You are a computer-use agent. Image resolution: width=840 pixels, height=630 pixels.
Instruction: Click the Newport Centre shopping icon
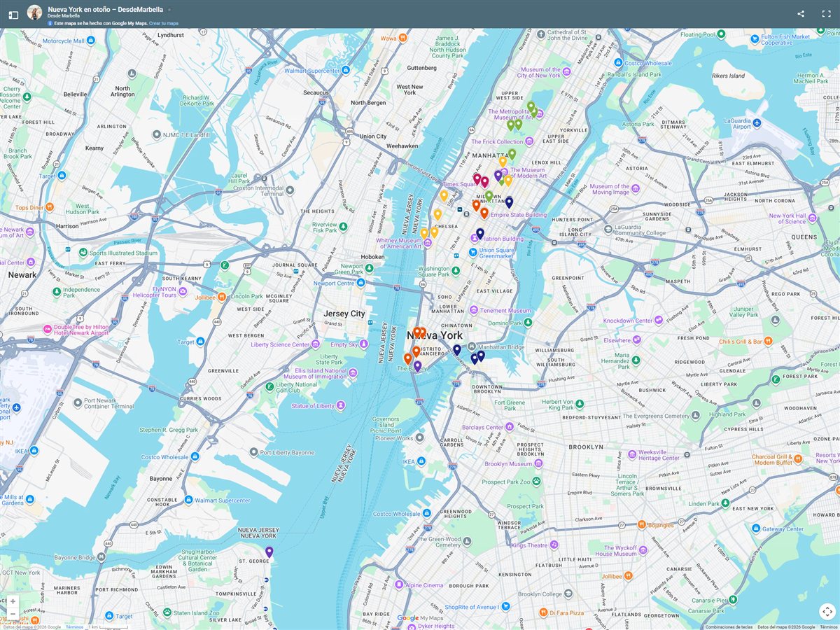click(x=360, y=283)
